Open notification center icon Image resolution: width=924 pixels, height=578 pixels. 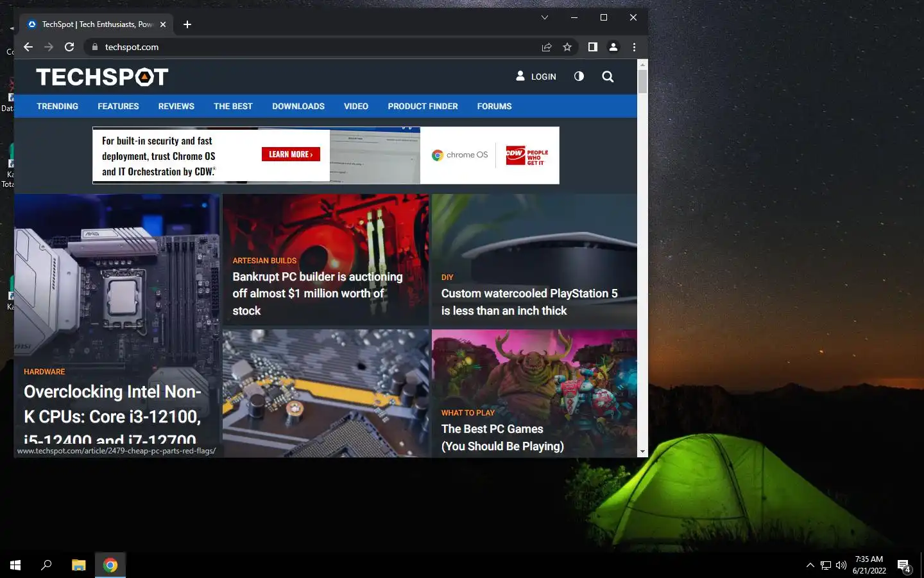coord(904,566)
